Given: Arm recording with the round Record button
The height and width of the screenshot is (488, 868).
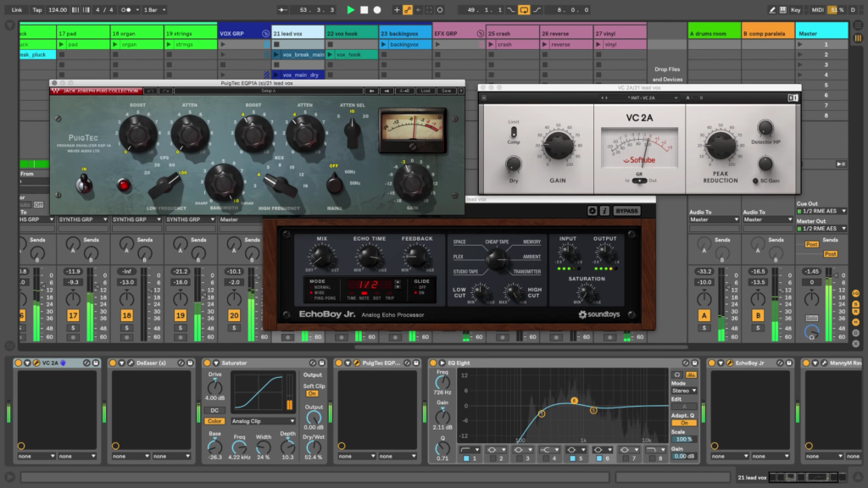Looking at the screenshot, I should (x=377, y=9).
